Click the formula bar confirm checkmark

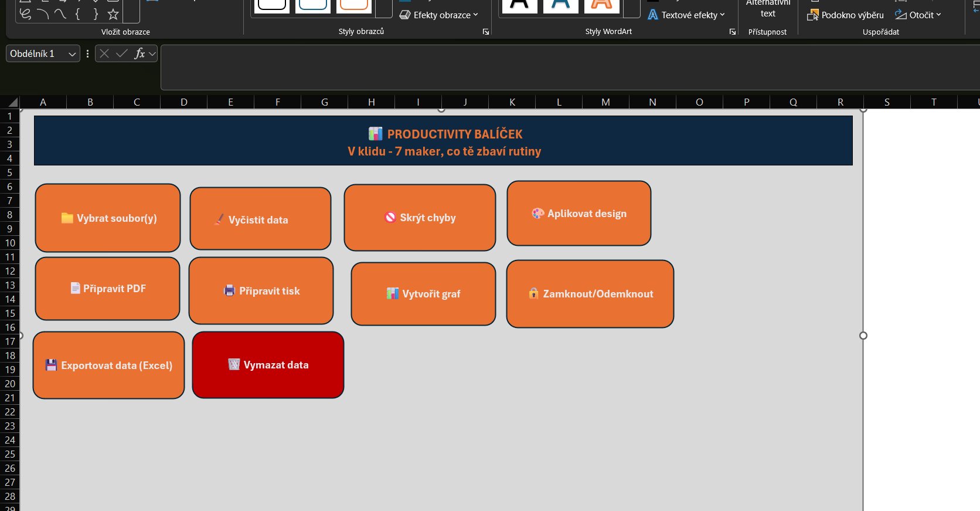click(122, 54)
